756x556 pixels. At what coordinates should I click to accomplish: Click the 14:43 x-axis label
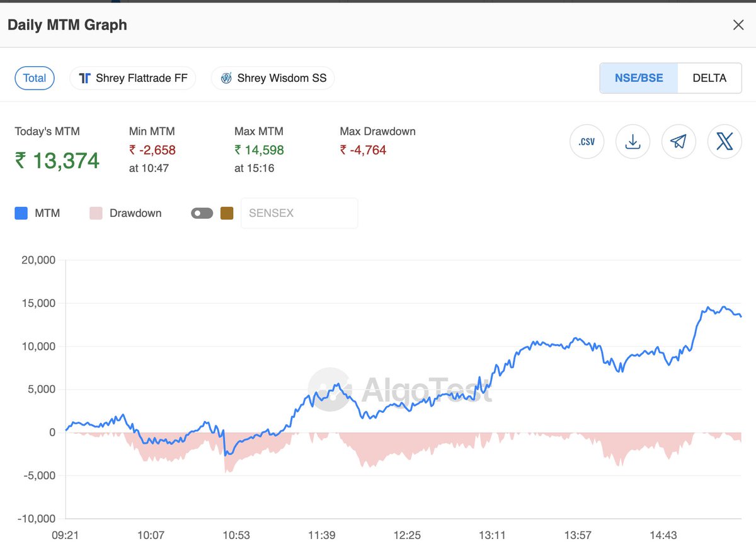(x=663, y=535)
